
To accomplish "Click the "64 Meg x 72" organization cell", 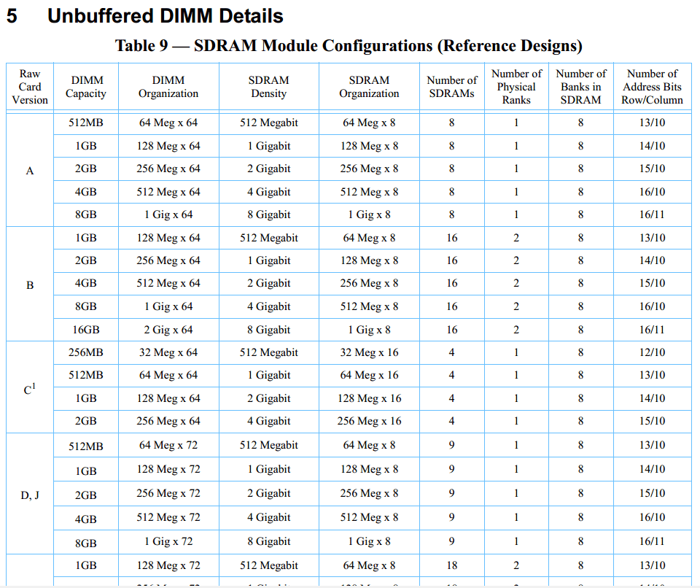I will (x=168, y=445).
